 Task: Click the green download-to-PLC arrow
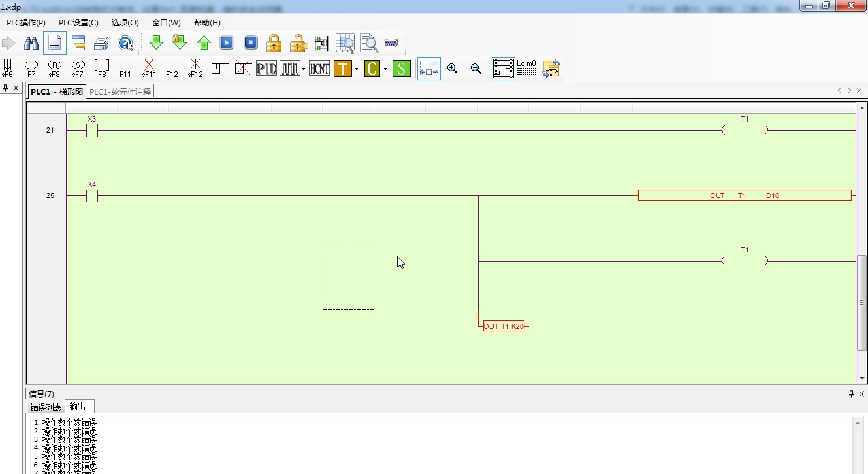(x=156, y=43)
